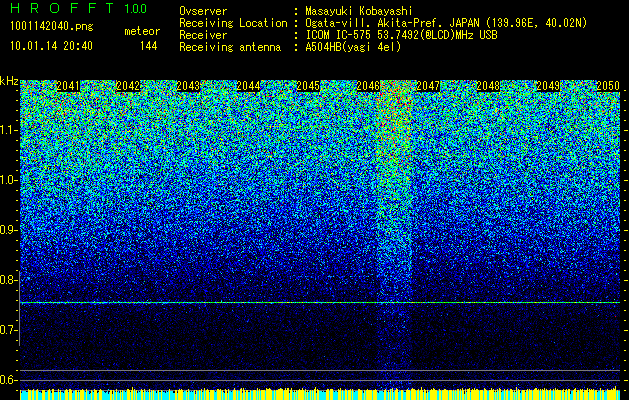Click the 2049 time marker
Screen dimensions: 629x400
548,86
